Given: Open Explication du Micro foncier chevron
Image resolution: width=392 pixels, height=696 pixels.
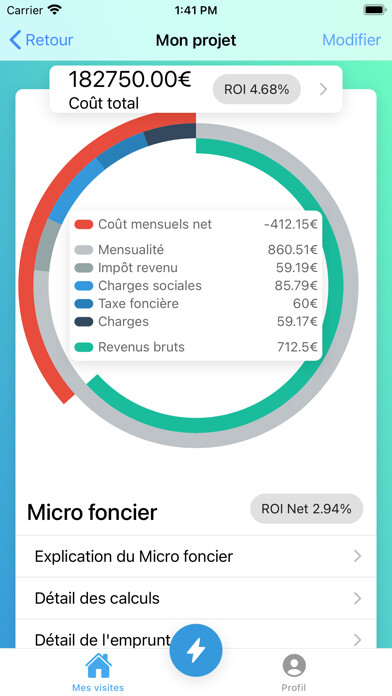Looking at the screenshot, I should coord(357,556).
